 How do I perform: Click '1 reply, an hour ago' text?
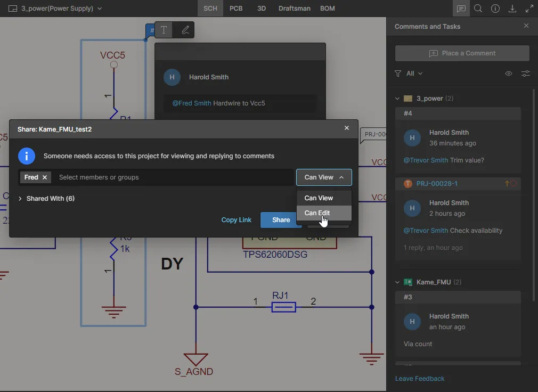pyautogui.click(x=433, y=248)
